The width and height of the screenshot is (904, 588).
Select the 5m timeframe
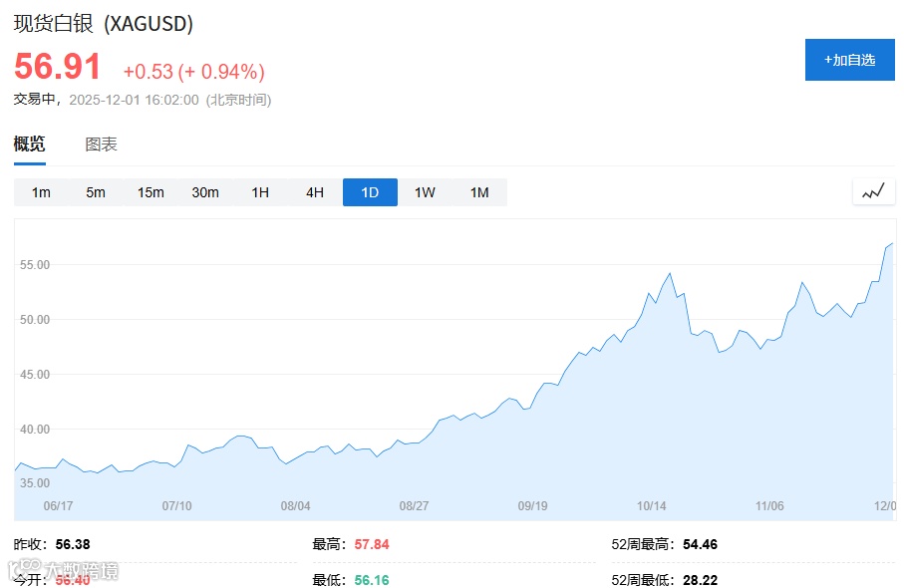coord(96,192)
